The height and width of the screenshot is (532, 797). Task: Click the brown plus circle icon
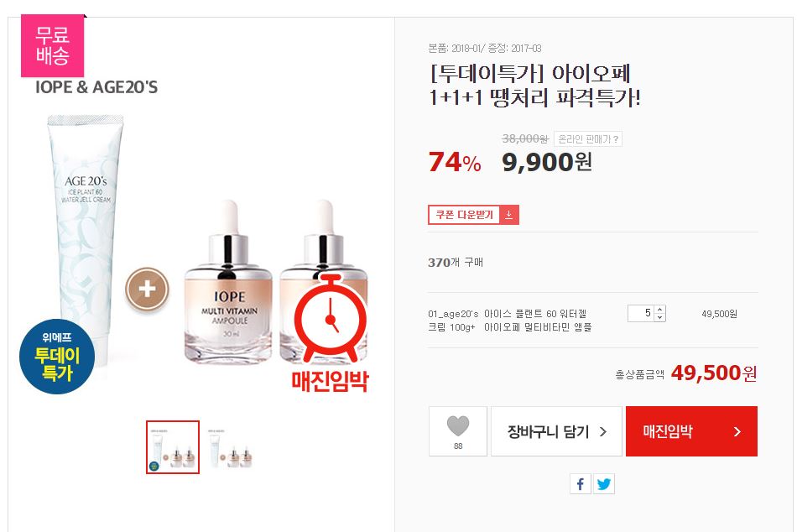(147, 289)
